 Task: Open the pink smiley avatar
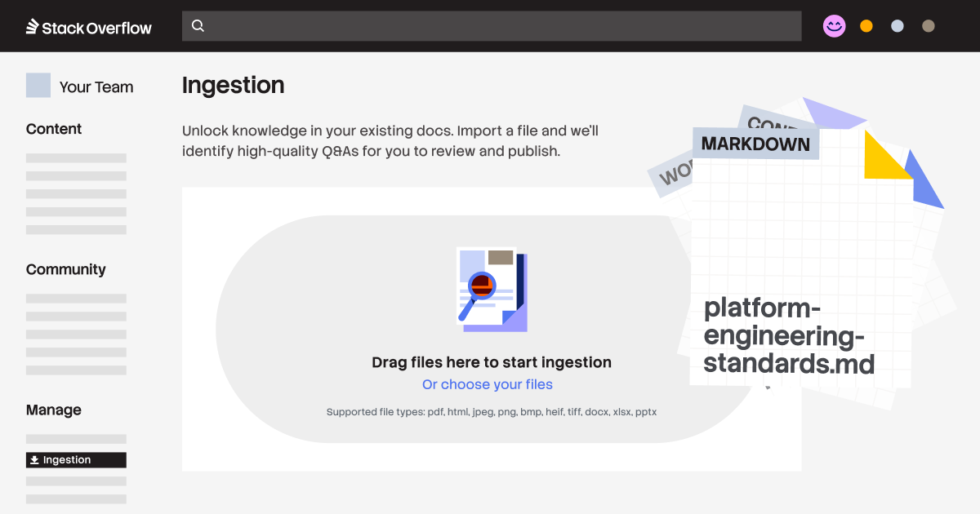click(x=834, y=26)
